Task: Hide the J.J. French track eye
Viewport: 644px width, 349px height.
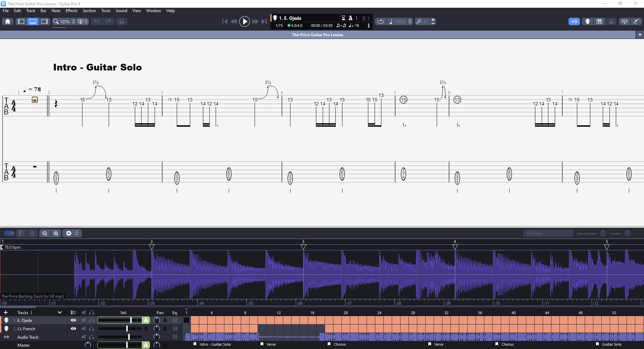Action: 73,329
